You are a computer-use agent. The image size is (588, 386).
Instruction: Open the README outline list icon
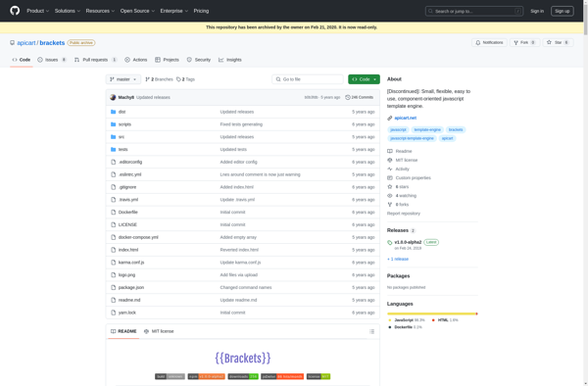click(371, 331)
